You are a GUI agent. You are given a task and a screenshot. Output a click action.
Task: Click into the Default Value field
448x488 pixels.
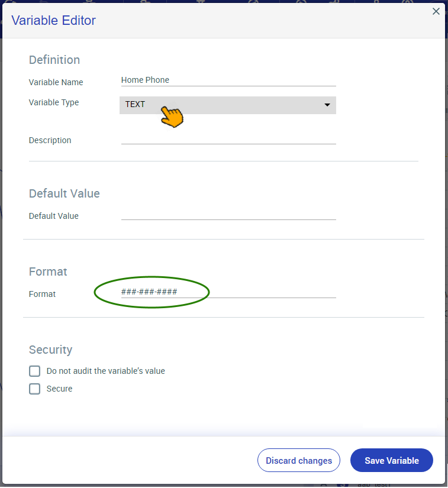[228, 215]
